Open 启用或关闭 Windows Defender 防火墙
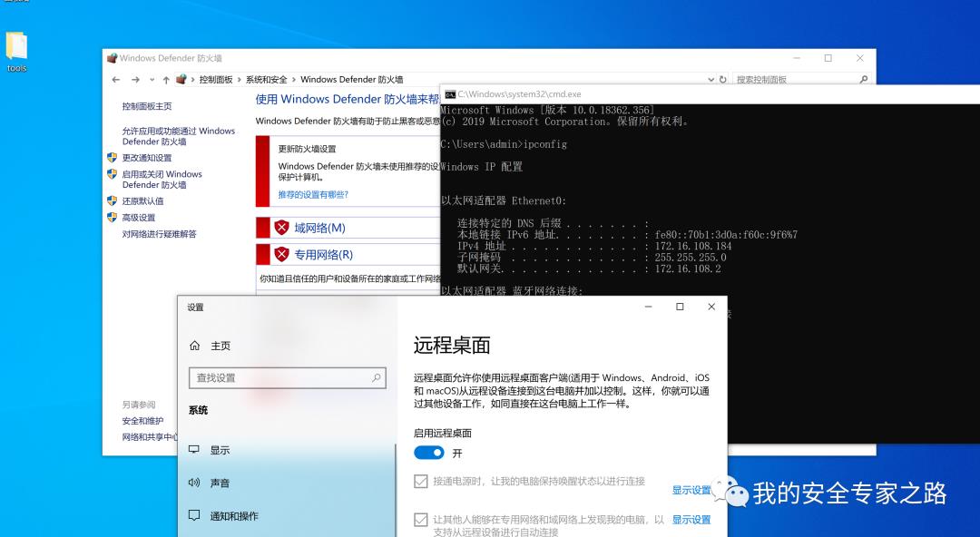 click(162, 180)
